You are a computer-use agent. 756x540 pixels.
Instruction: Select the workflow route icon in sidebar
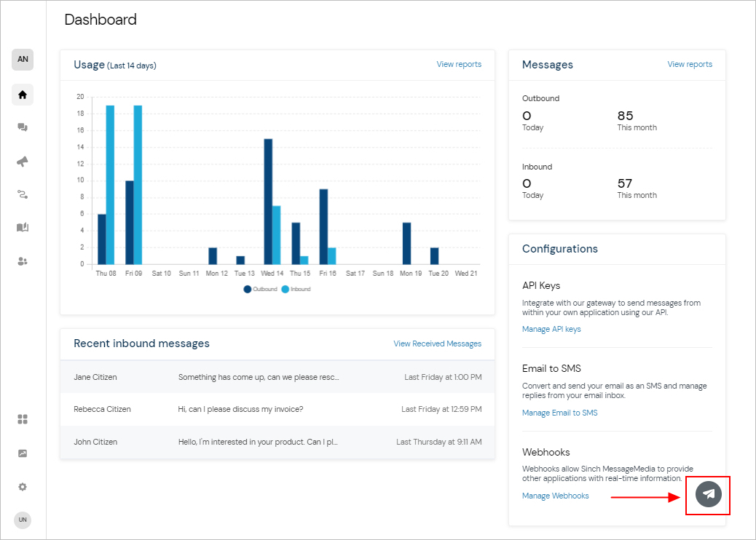point(23,194)
